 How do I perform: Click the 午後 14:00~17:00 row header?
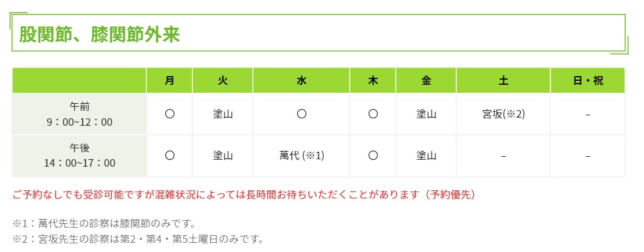point(79,155)
